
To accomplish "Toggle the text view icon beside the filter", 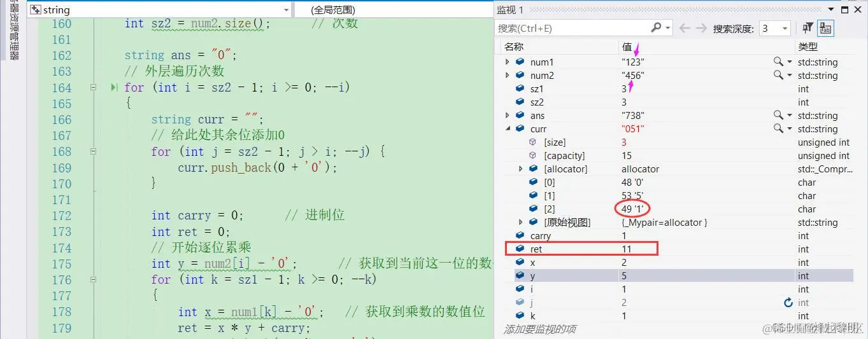I will click(x=825, y=28).
